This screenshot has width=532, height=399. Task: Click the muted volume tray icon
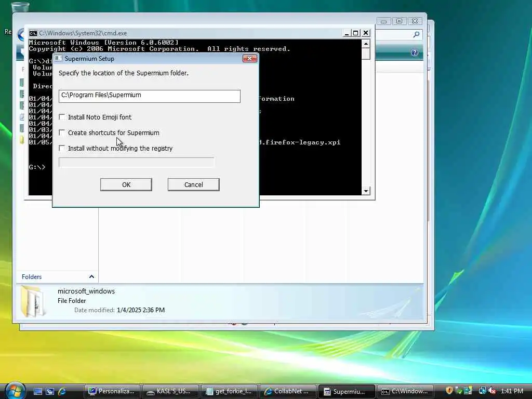(492, 391)
